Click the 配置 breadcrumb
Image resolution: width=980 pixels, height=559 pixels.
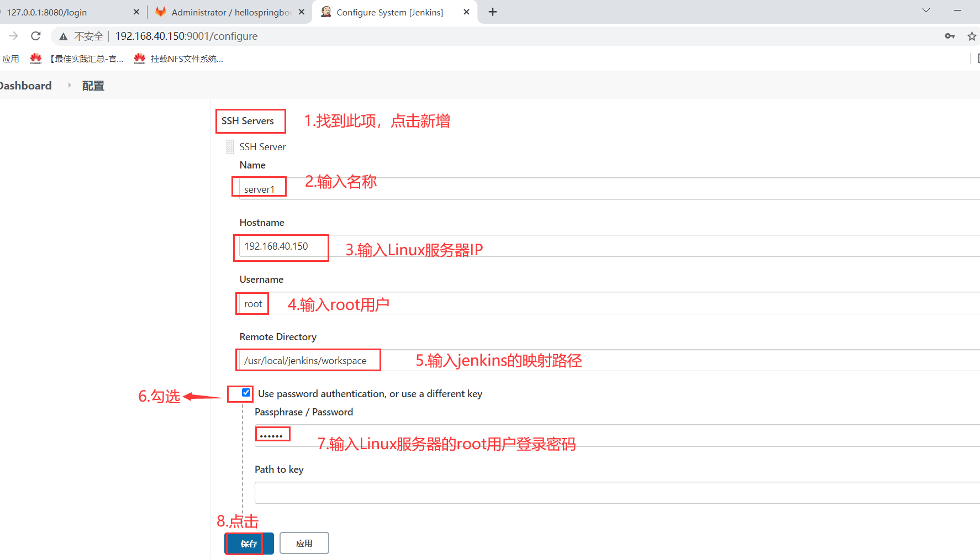pos(93,86)
